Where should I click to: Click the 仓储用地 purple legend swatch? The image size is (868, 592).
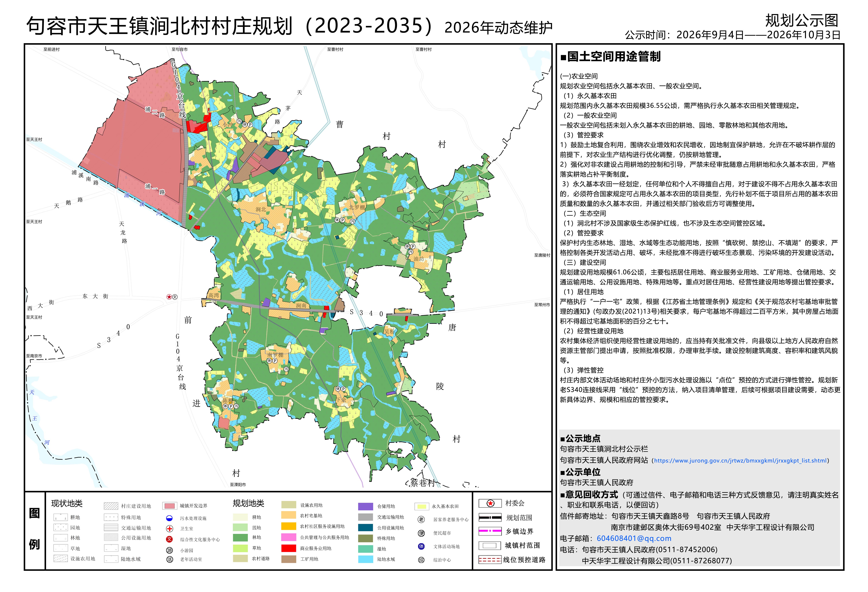pyautogui.click(x=365, y=506)
